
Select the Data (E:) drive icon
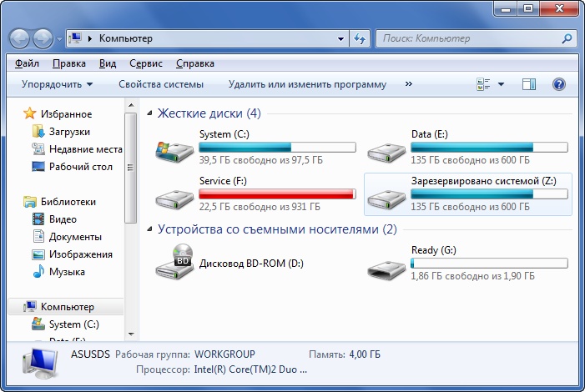386,152
